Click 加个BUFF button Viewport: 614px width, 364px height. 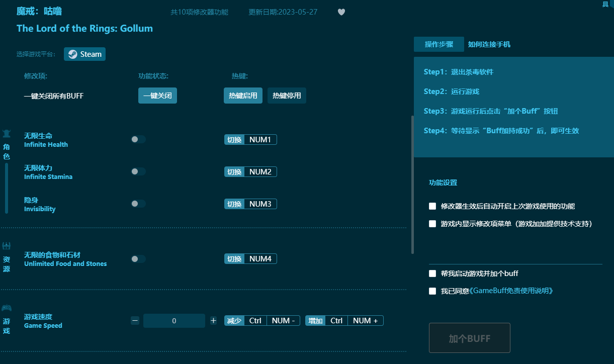pos(470,338)
